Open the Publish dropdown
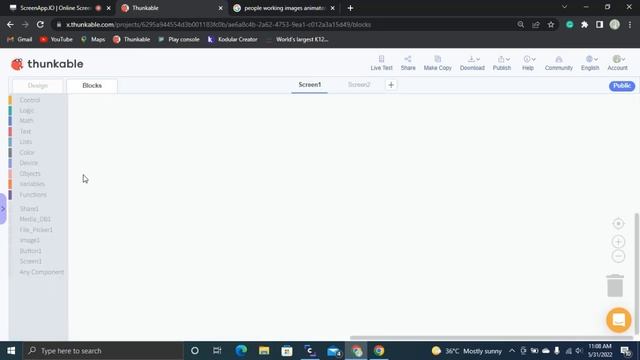 pyautogui.click(x=502, y=63)
